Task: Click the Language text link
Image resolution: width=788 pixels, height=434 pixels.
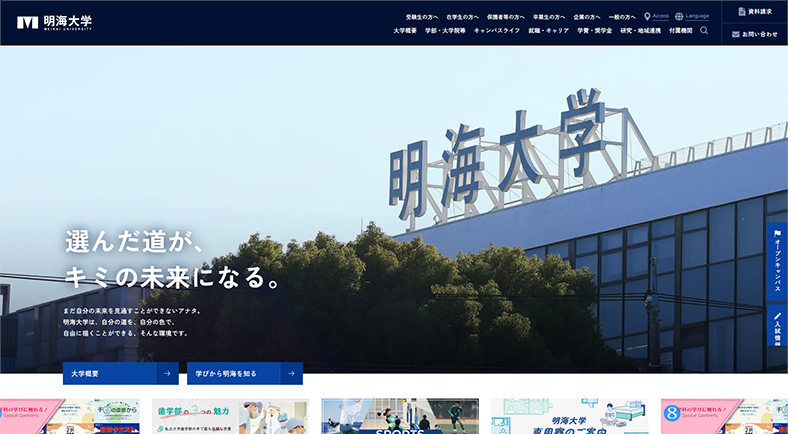Action: coord(697,16)
